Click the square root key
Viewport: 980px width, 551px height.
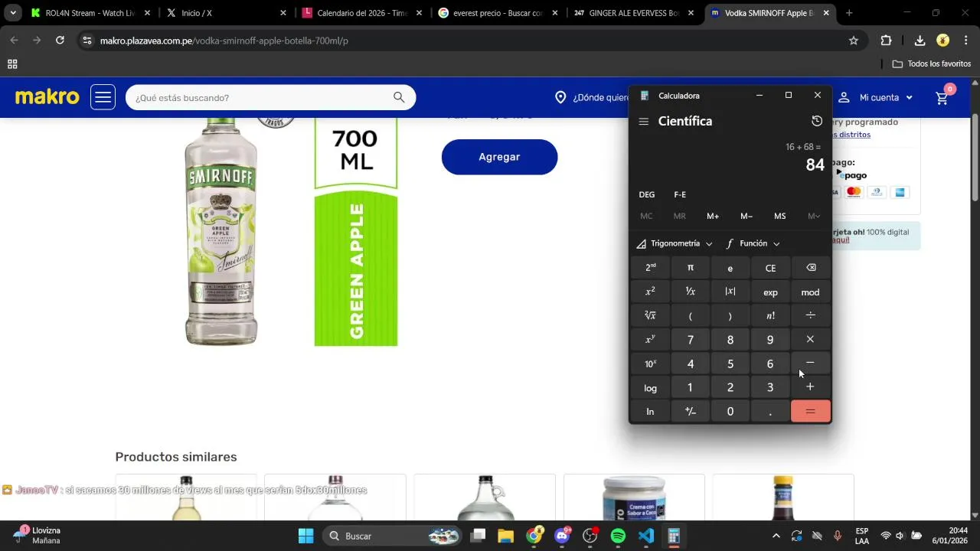click(x=650, y=315)
